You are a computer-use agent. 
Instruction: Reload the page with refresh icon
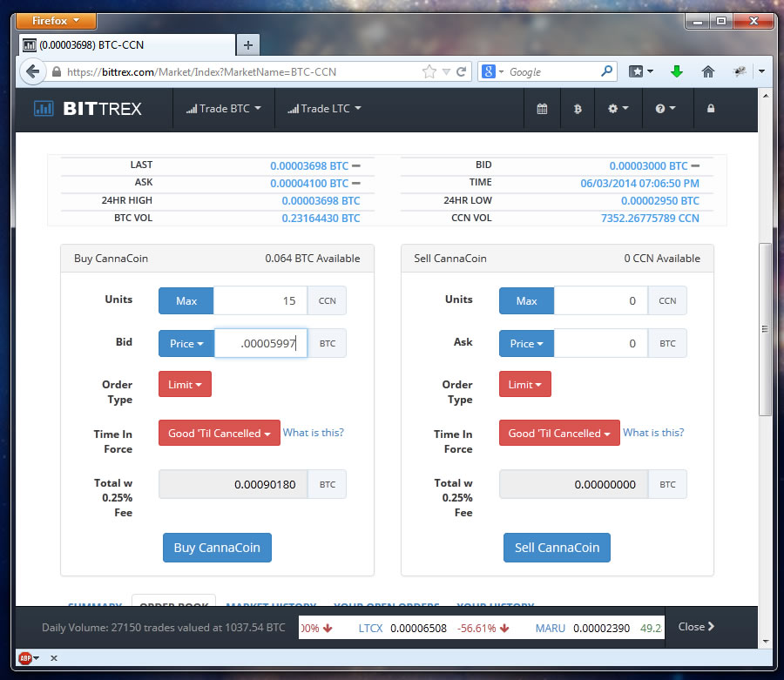click(461, 71)
